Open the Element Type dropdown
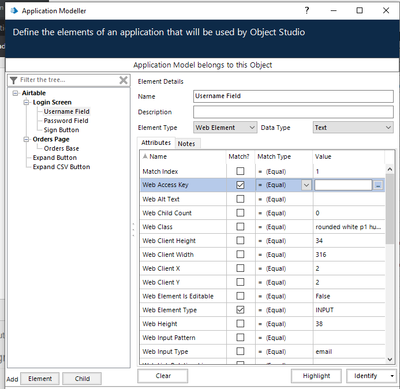 tap(225, 127)
